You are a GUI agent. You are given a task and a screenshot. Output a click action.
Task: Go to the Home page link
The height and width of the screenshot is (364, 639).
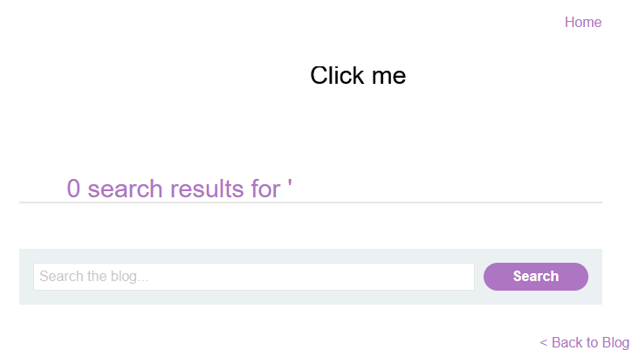click(x=582, y=23)
